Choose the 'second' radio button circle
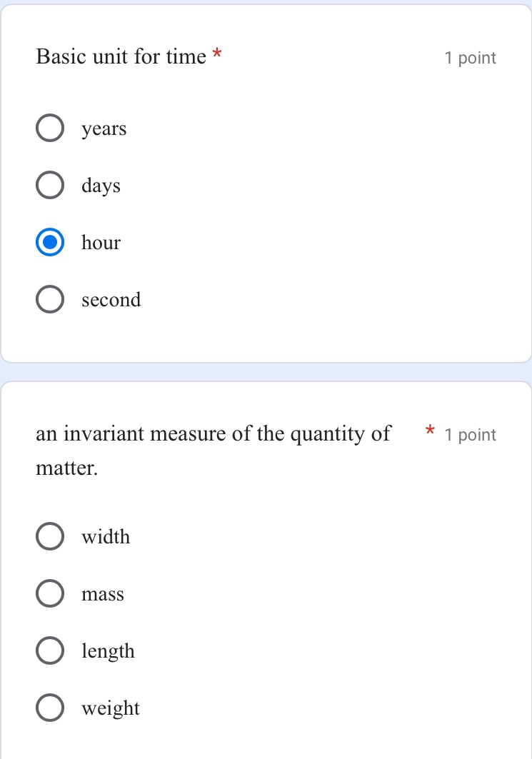This screenshot has height=759, width=532. click(49, 300)
